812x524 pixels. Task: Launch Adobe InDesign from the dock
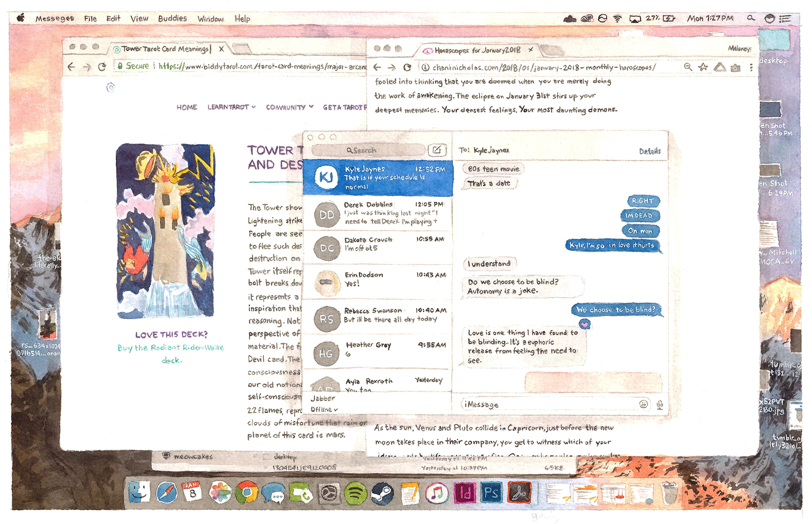[x=465, y=493]
